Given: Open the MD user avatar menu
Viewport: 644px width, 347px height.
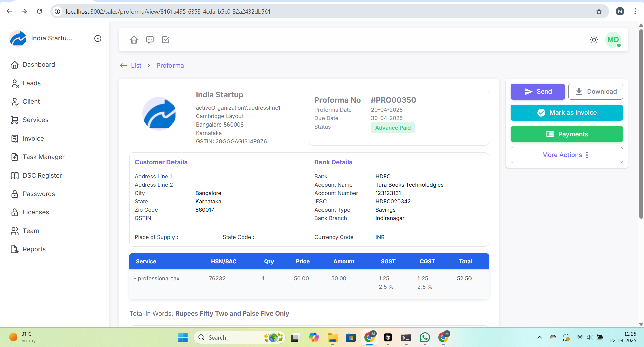Looking at the screenshot, I should 613,40.
